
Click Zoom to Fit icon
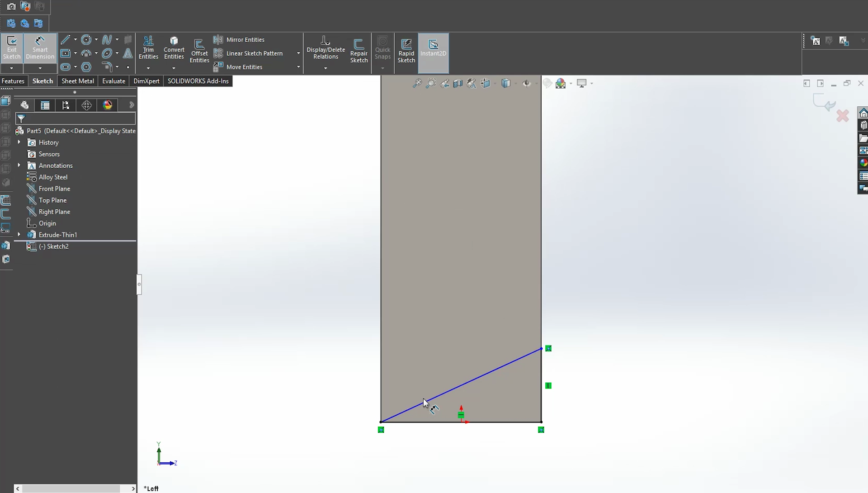417,83
